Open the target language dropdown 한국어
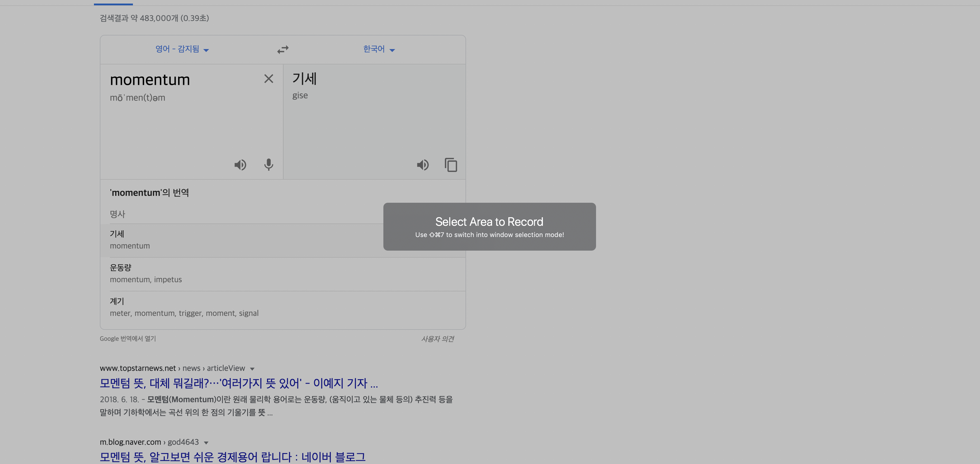980x464 pixels. [x=379, y=49]
